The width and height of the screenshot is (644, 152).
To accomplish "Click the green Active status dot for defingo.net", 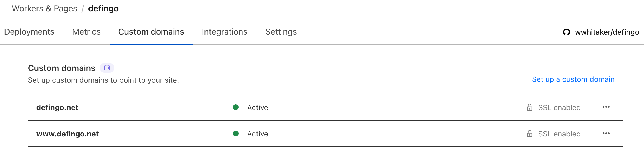I will tap(235, 107).
